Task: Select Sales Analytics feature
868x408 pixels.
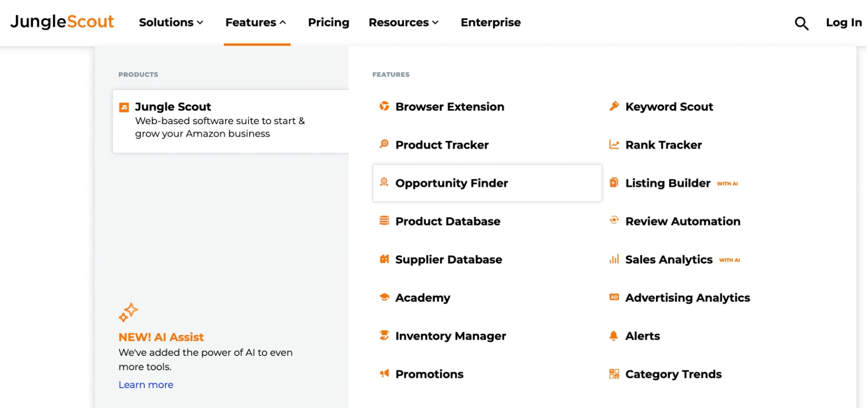Action: [x=669, y=260]
